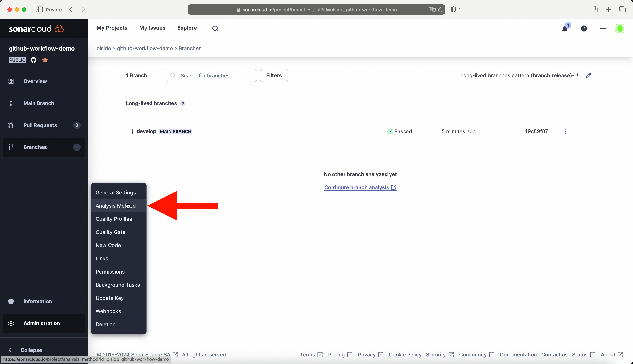The width and height of the screenshot is (633, 364).
Task: Open the Webhooks administration item
Action: click(x=108, y=311)
